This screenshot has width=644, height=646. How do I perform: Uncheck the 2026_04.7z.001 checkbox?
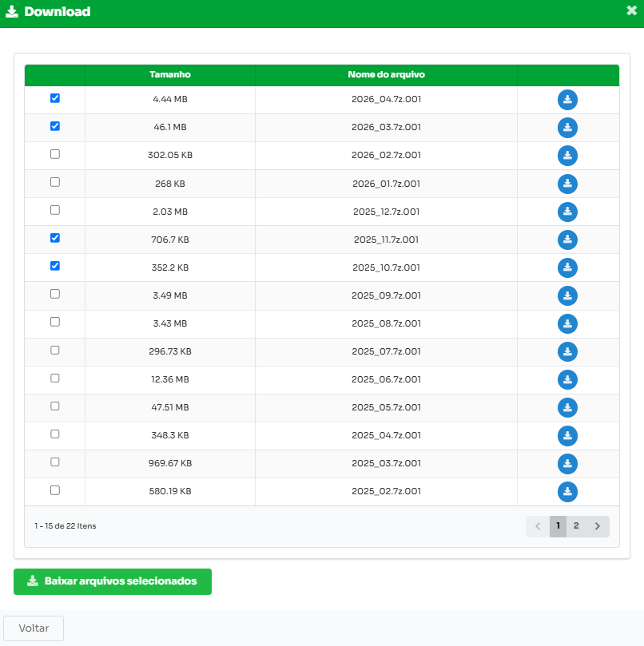[x=55, y=98]
